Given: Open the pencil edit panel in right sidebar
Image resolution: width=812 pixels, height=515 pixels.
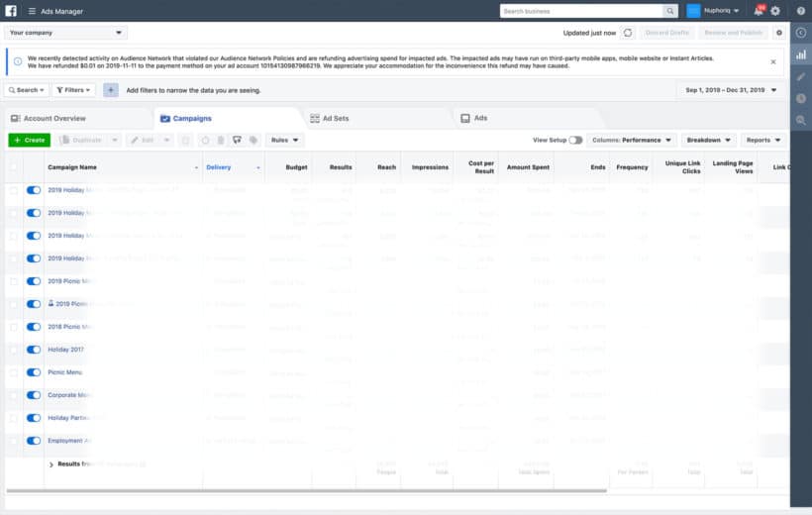Looking at the screenshot, I should click(801, 76).
